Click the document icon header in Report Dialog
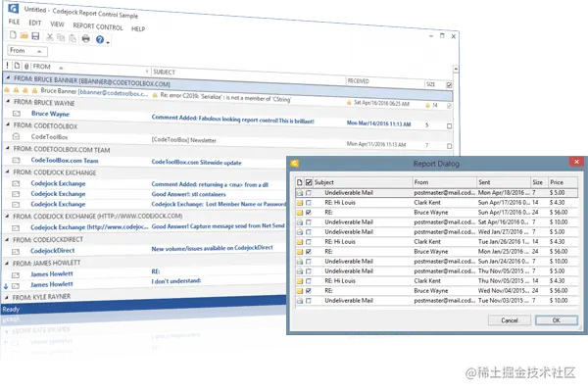588x392 pixels. click(x=299, y=182)
